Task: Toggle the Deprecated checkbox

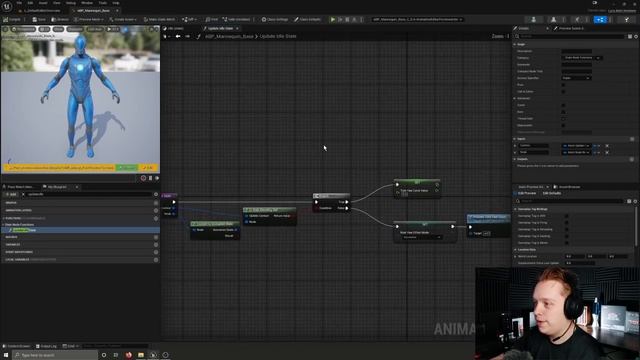Action: tap(563, 125)
